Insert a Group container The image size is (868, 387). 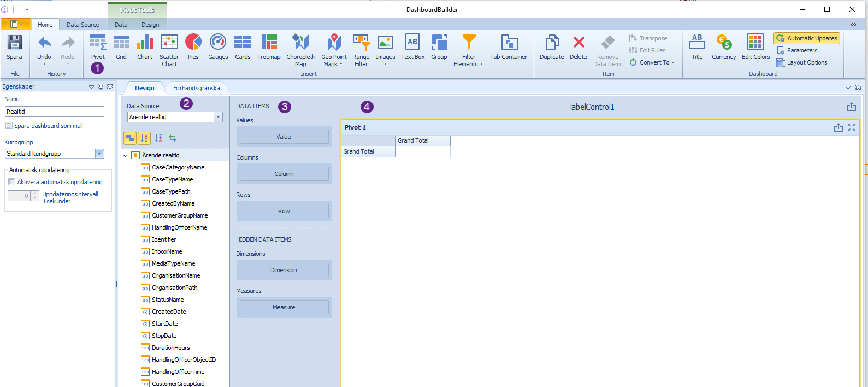point(439,48)
